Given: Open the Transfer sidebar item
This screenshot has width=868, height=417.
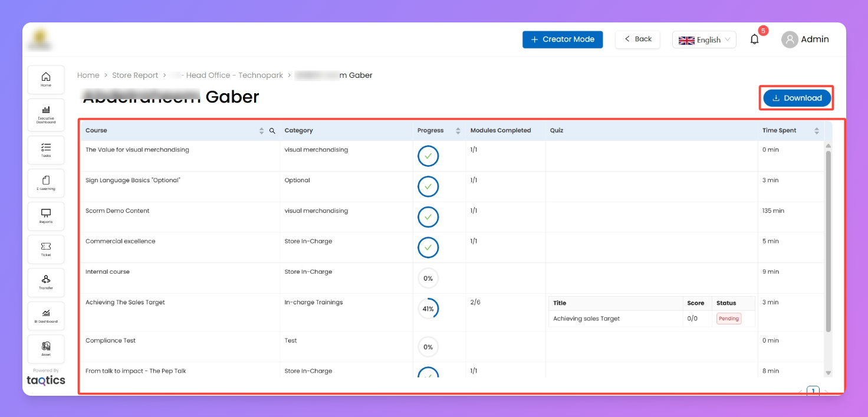Looking at the screenshot, I should click(46, 282).
